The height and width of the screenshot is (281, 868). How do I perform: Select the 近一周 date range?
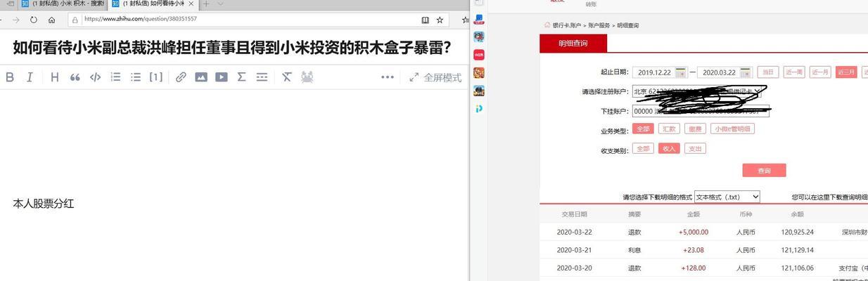[x=794, y=72]
